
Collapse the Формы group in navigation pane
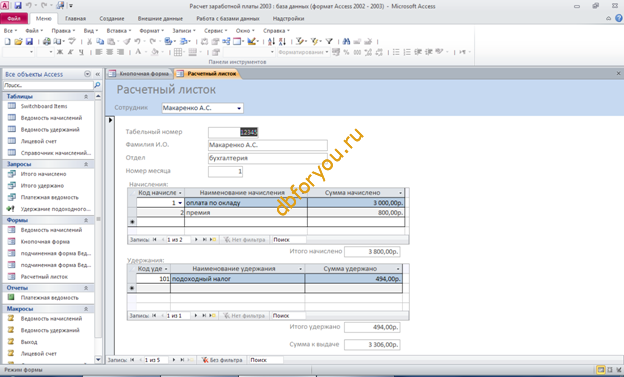(x=86, y=220)
